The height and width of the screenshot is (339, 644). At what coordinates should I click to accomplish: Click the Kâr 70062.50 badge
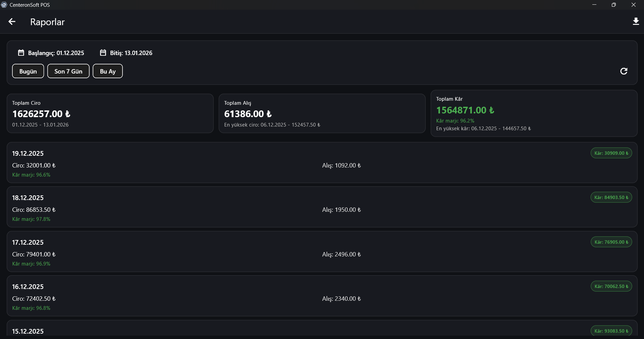611,286
